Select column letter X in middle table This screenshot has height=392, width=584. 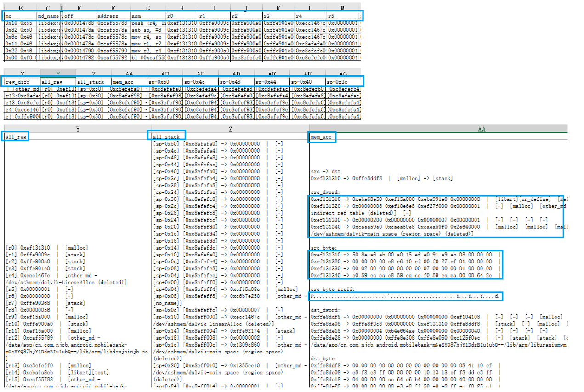[x=22, y=74]
